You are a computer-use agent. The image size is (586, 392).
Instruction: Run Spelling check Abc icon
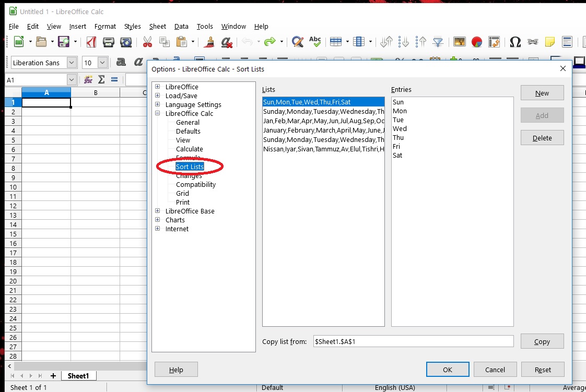pyautogui.click(x=315, y=42)
